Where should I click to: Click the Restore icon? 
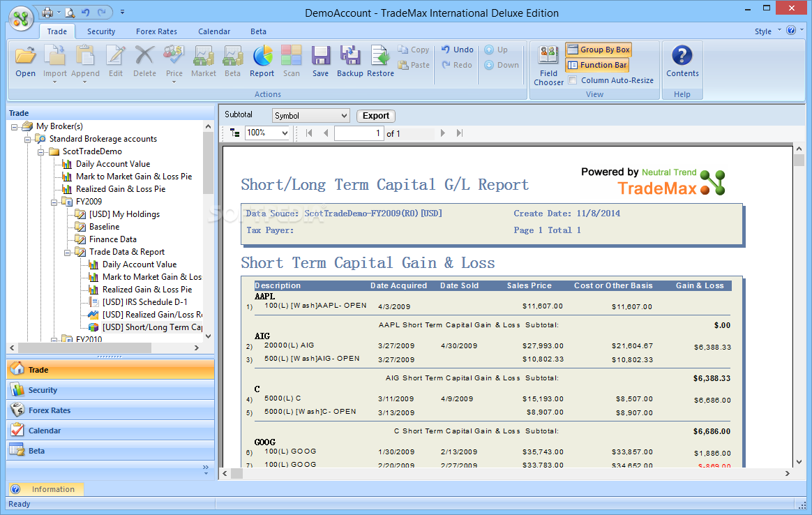pos(381,61)
